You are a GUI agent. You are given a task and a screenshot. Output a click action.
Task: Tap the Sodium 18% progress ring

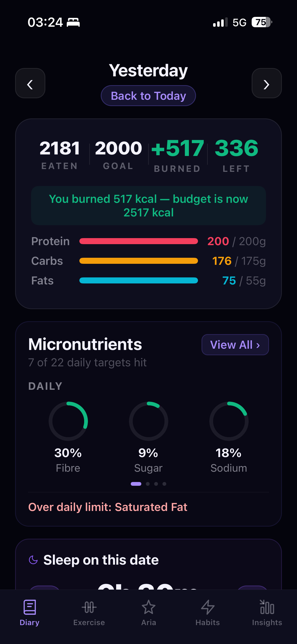(229, 421)
